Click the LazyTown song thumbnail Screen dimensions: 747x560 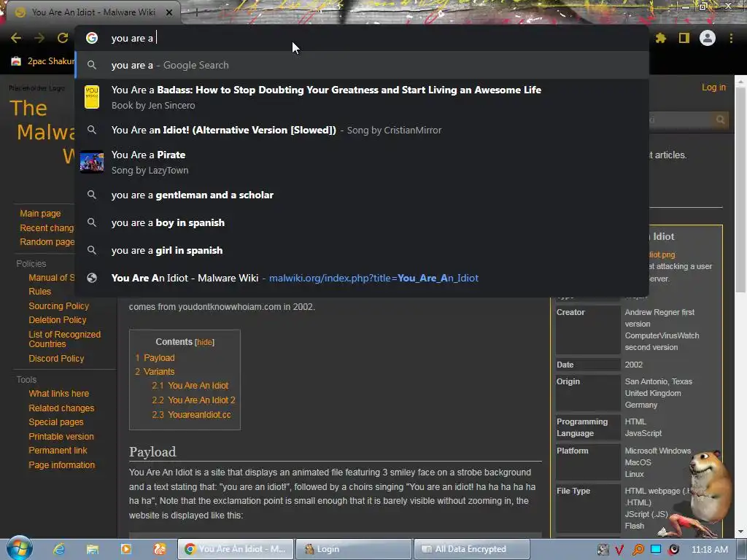92,162
